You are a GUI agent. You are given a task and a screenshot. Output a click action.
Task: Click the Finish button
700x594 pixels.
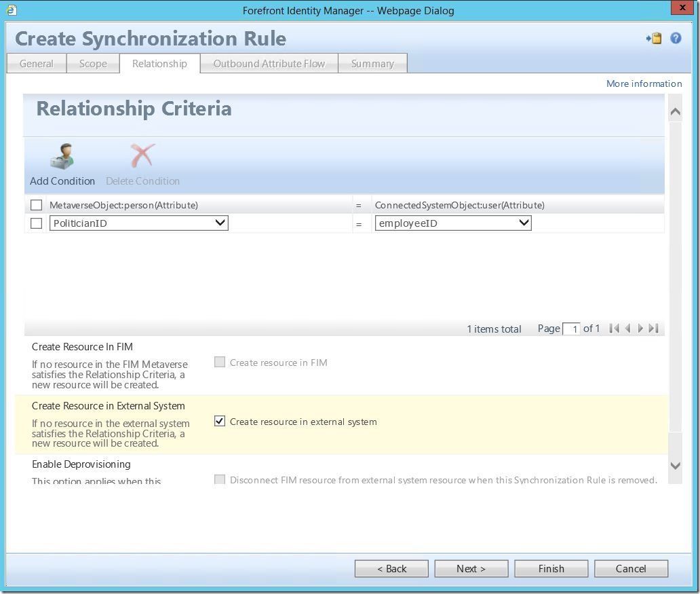551,568
